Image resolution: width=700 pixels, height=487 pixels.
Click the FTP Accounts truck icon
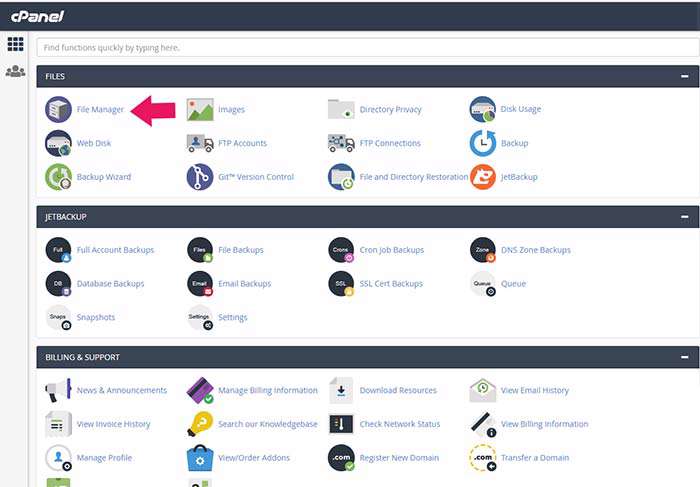(200, 143)
